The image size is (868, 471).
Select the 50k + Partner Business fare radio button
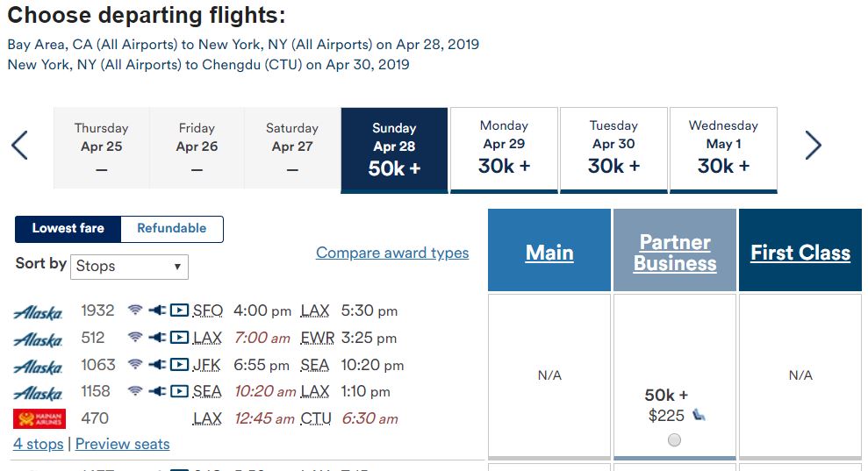pyautogui.click(x=674, y=440)
